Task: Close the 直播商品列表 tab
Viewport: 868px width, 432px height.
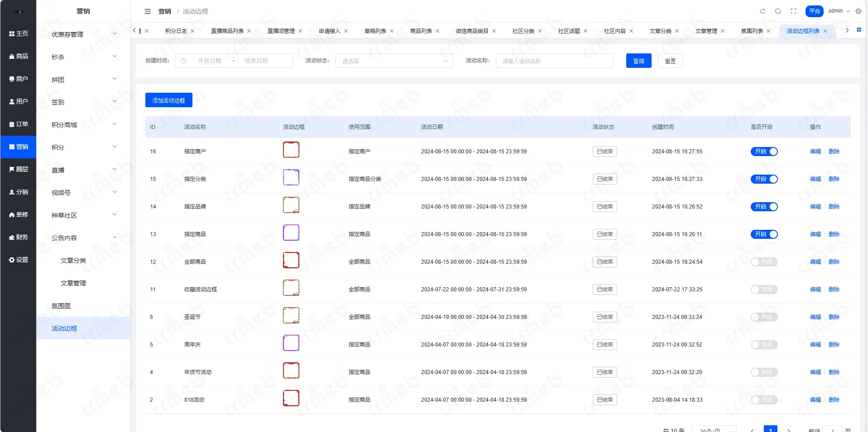Action: 249,31
